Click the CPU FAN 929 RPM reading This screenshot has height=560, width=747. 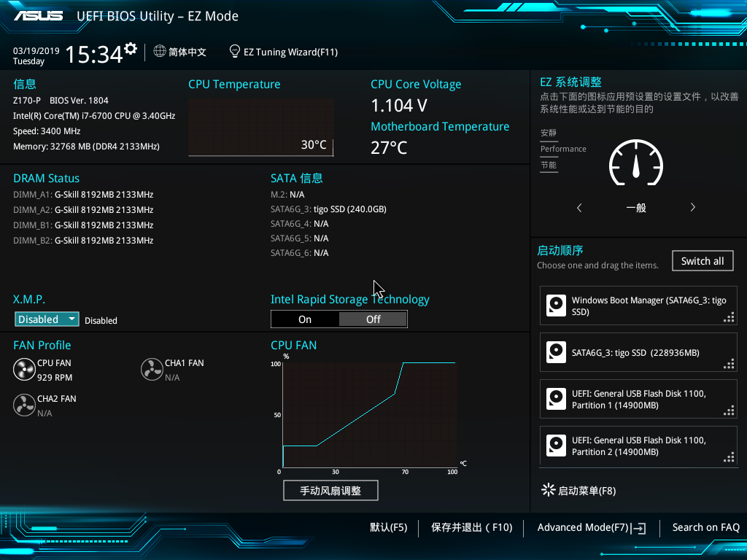(x=55, y=378)
